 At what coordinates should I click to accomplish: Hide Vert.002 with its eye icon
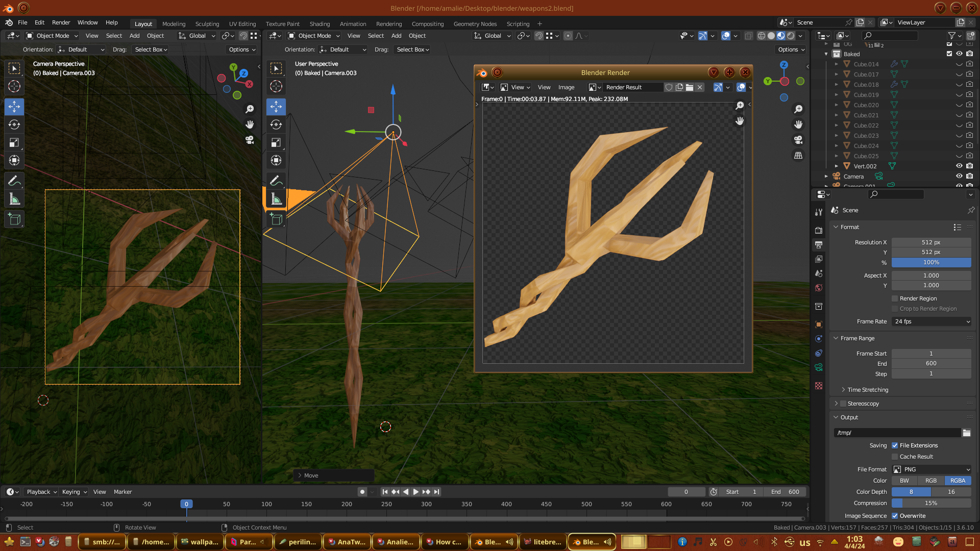pyautogui.click(x=959, y=166)
